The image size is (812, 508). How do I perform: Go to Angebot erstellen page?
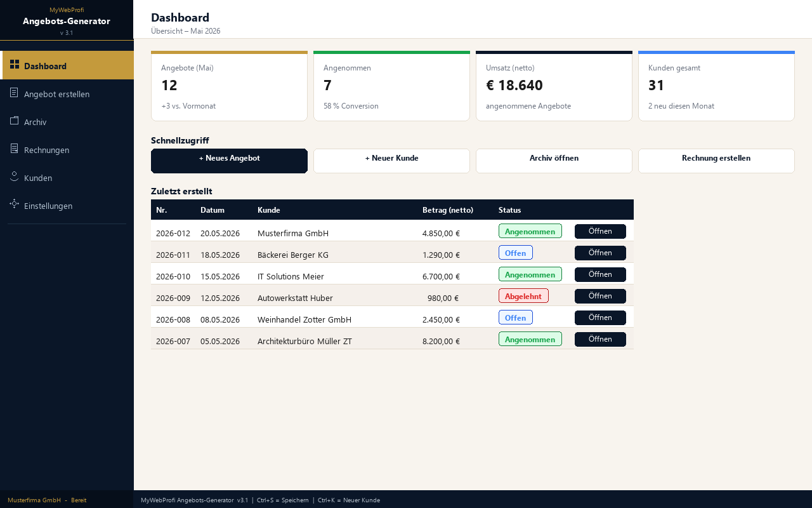[67, 93]
